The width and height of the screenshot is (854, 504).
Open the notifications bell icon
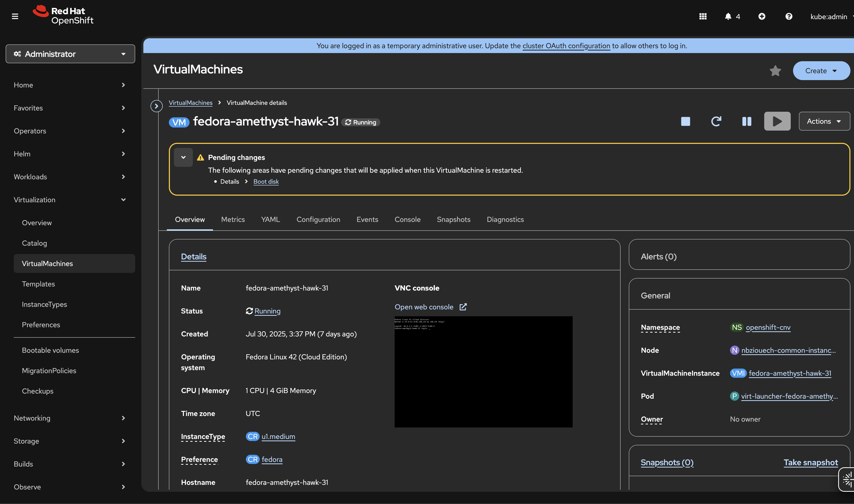[728, 16]
